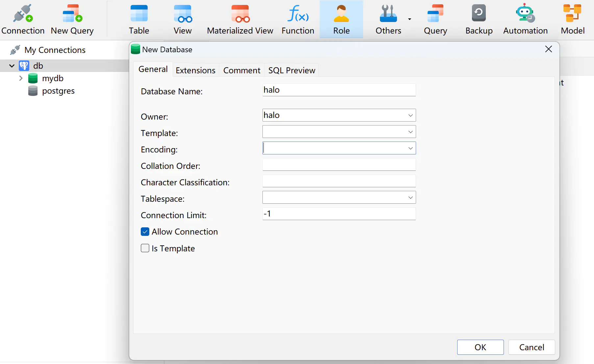Open the Query toolbar icon
This screenshot has height=364, width=594.
(x=435, y=13)
